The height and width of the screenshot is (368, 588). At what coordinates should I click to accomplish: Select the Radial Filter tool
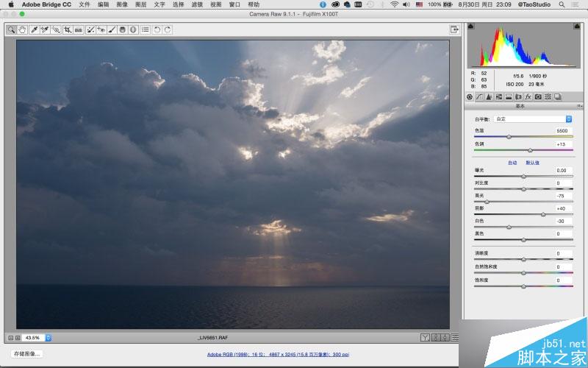coord(133,29)
